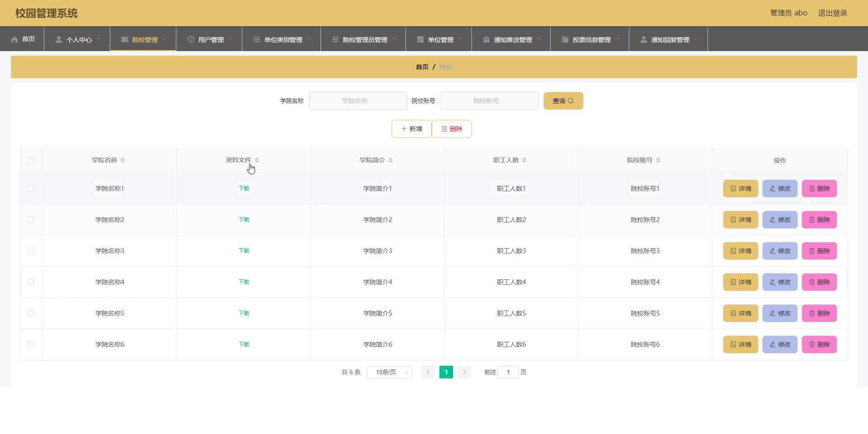Expand the 通知推送管理 navigation dropdown

[x=511, y=39]
